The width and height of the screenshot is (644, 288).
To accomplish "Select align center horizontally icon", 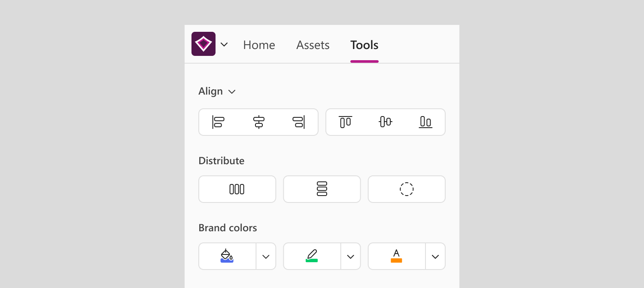I will click(x=258, y=122).
